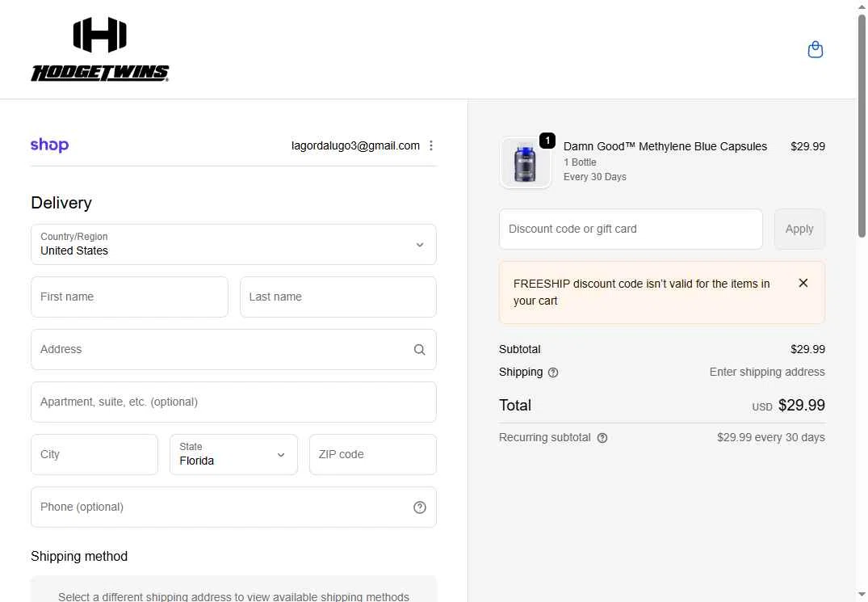The height and width of the screenshot is (602, 868).
Task: Click the Shipping info help icon
Action: click(x=553, y=373)
